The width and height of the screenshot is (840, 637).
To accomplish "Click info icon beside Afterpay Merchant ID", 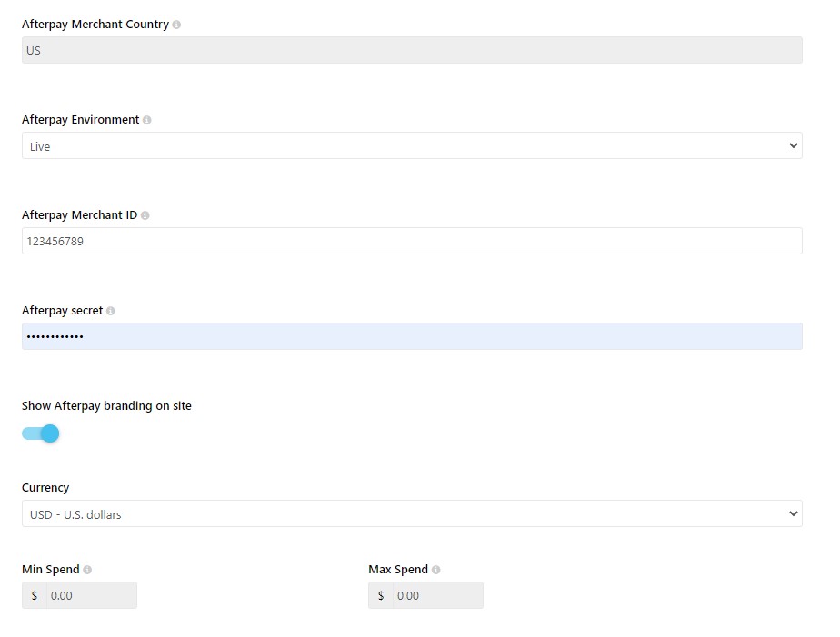I will [x=145, y=215].
